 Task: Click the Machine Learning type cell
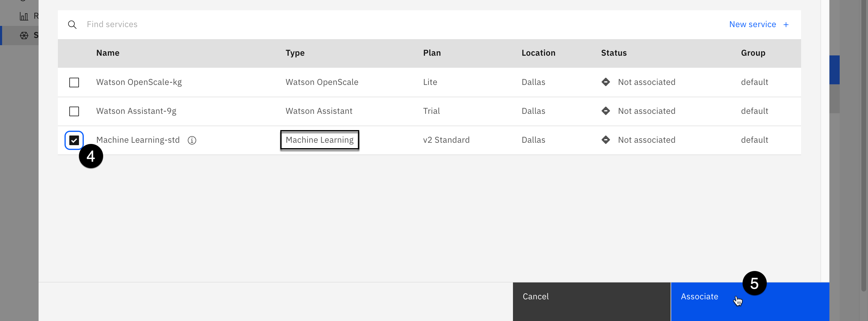(319, 140)
